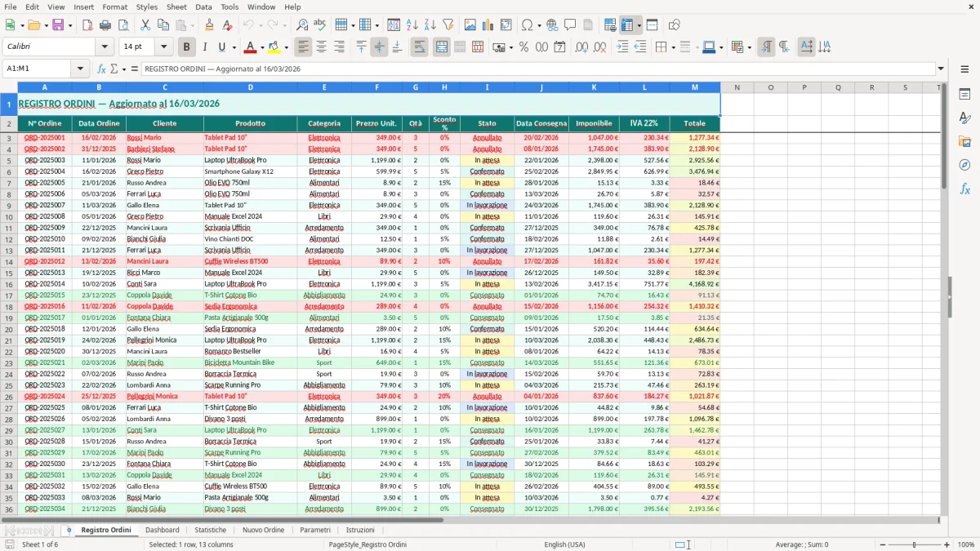Open the sidebar Navigator compass icon

[964, 165]
